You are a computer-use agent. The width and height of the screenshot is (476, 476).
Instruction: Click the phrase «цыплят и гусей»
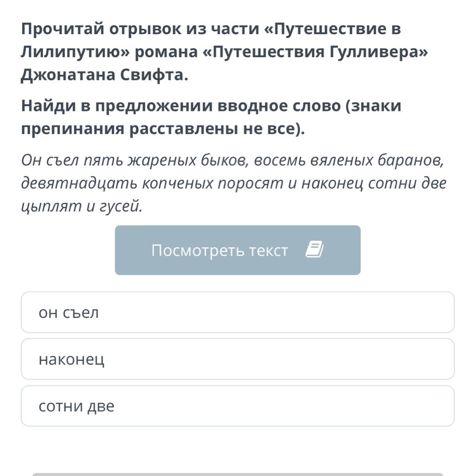pyautogui.click(x=81, y=206)
